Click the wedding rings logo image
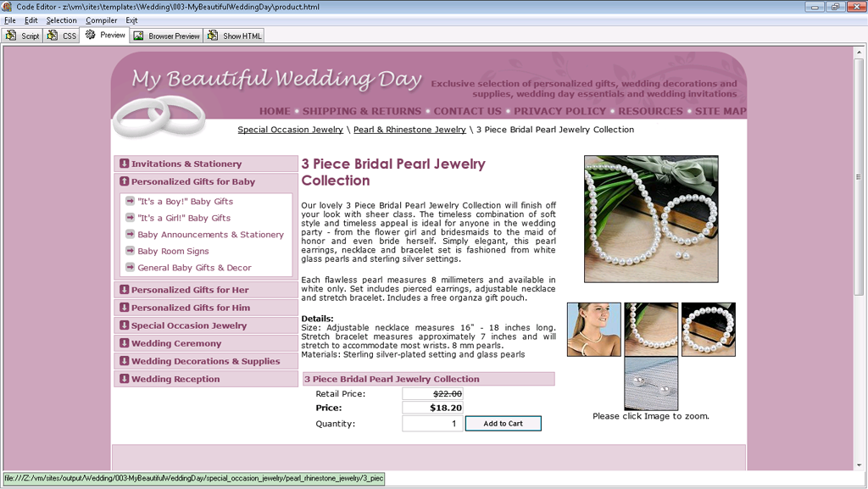The width and height of the screenshot is (868, 489). pos(159,116)
